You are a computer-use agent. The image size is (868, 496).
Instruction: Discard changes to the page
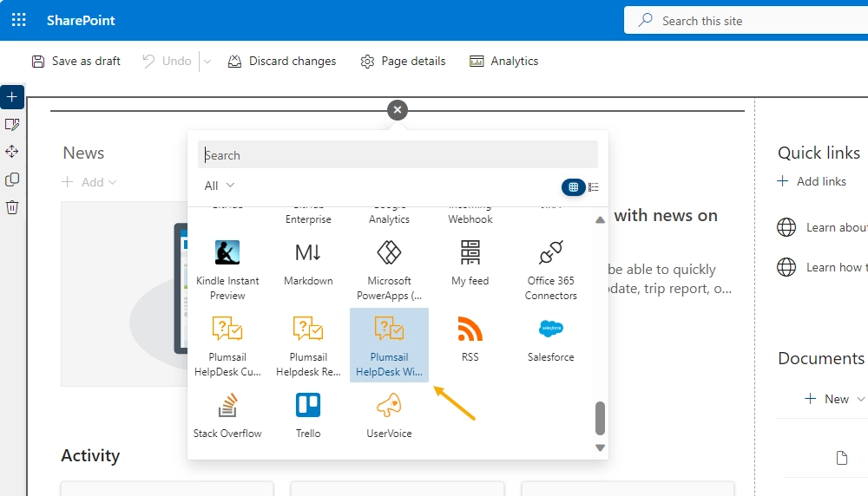[282, 61]
